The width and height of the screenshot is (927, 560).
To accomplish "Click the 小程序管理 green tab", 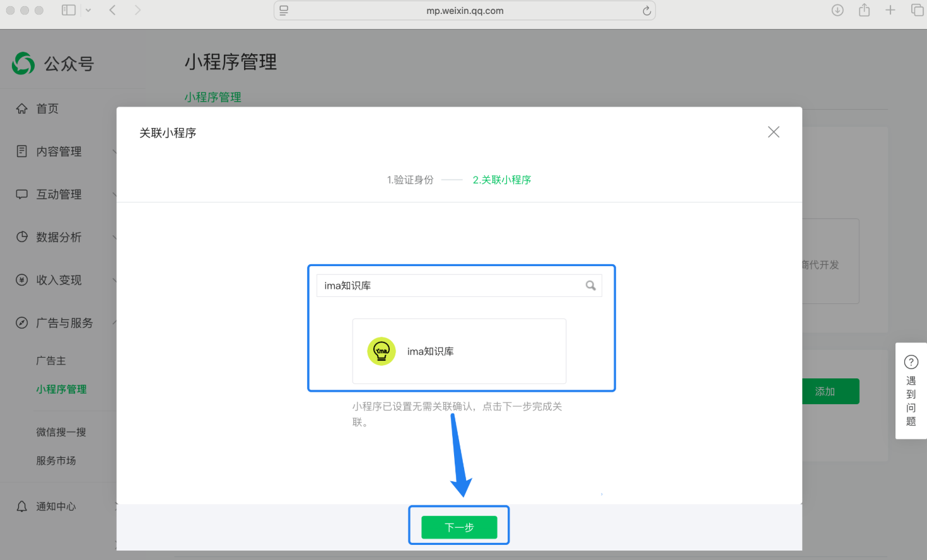I will tap(213, 97).
